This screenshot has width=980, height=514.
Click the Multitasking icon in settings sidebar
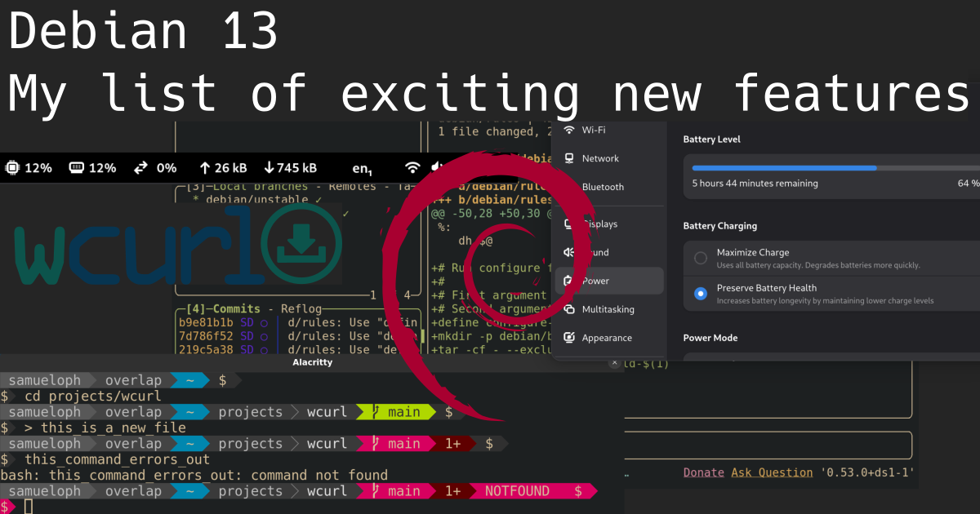pyautogui.click(x=569, y=309)
